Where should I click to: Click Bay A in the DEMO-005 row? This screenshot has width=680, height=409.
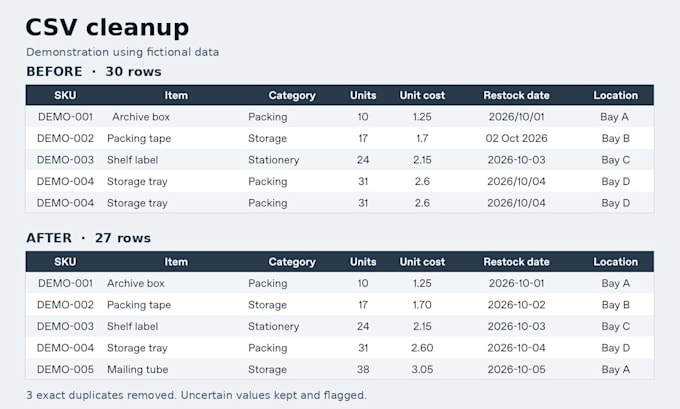pos(615,370)
